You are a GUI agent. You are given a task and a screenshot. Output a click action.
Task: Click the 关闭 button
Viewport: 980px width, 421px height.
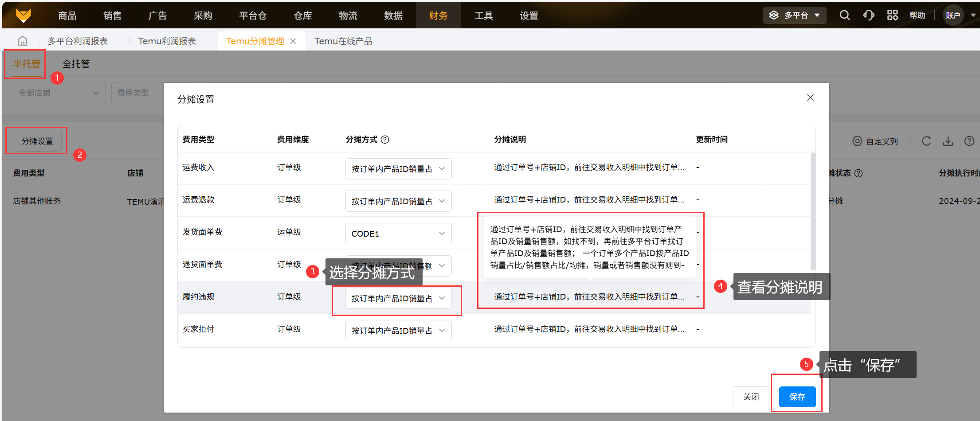pyautogui.click(x=751, y=397)
